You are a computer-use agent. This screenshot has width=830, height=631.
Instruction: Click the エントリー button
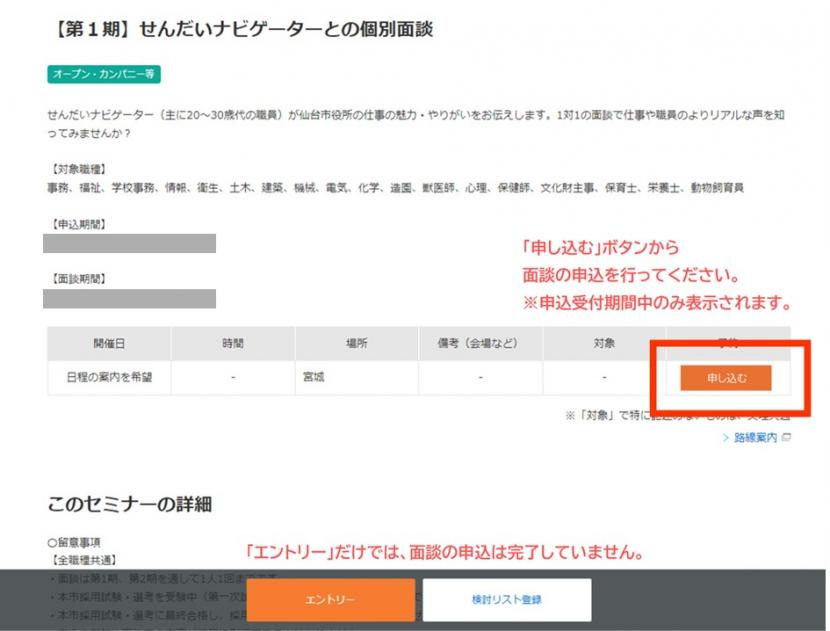(331, 599)
